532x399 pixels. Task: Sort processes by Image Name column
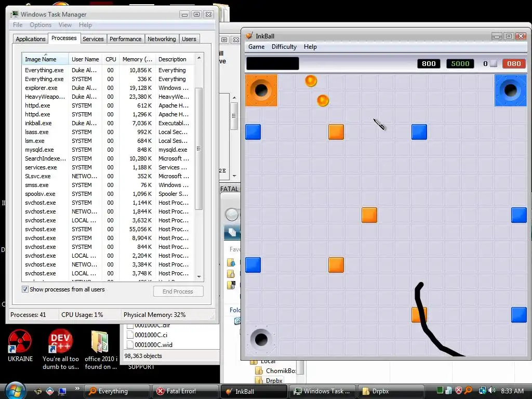pyautogui.click(x=46, y=59)
